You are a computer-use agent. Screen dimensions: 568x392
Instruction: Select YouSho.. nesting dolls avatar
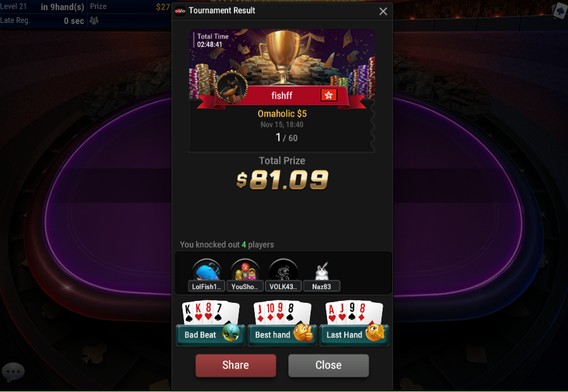pos(245,271)
